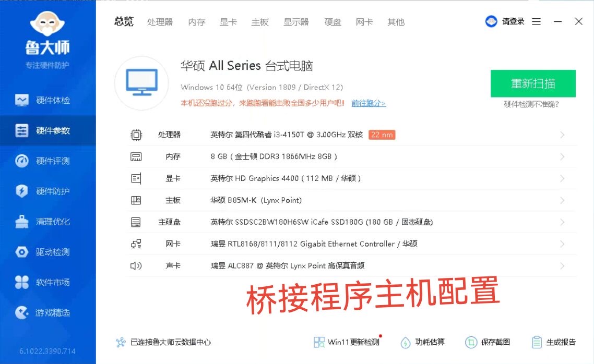The image size is (594, 364).
Task: Click the desktop computer monitor icon
Action: [x=141, y=83]
